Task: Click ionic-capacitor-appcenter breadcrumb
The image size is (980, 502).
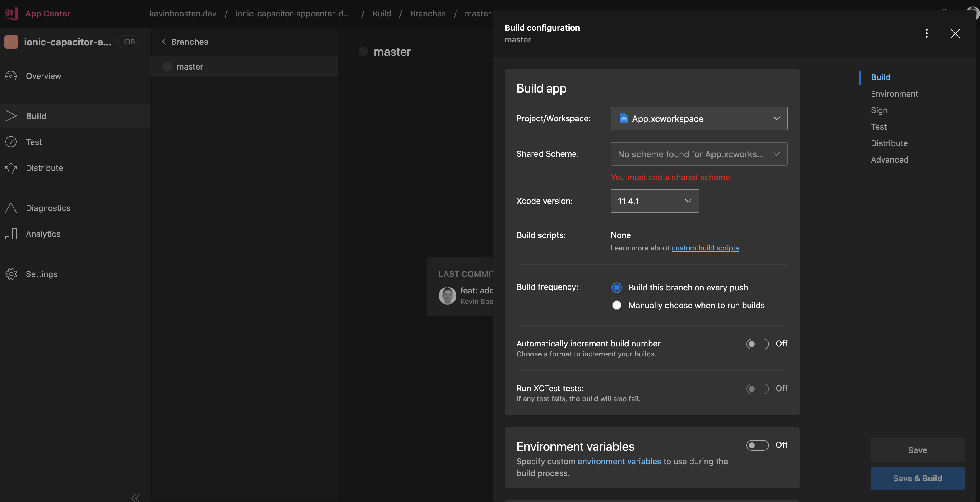Action: coord(292,14)
